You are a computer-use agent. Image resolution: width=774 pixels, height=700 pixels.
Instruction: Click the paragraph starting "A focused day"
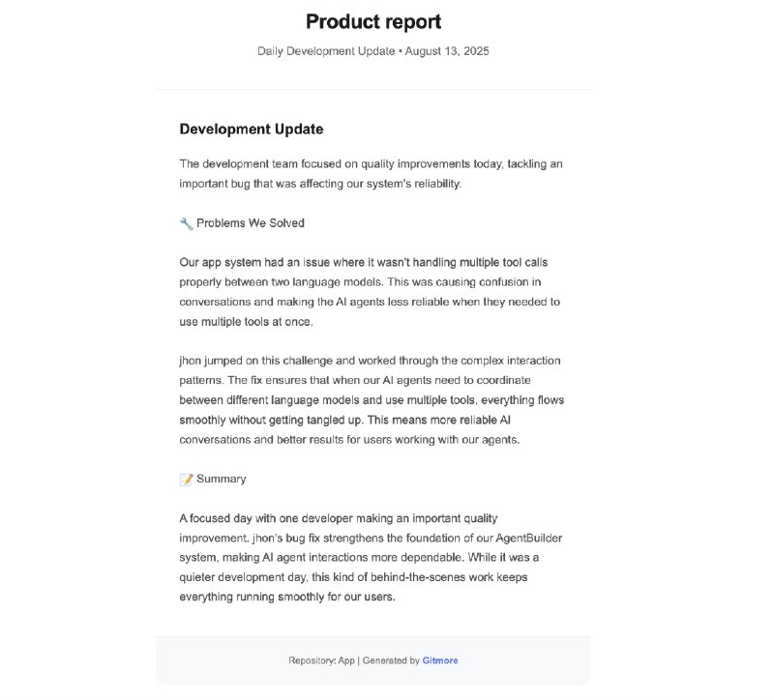point(372,557)
